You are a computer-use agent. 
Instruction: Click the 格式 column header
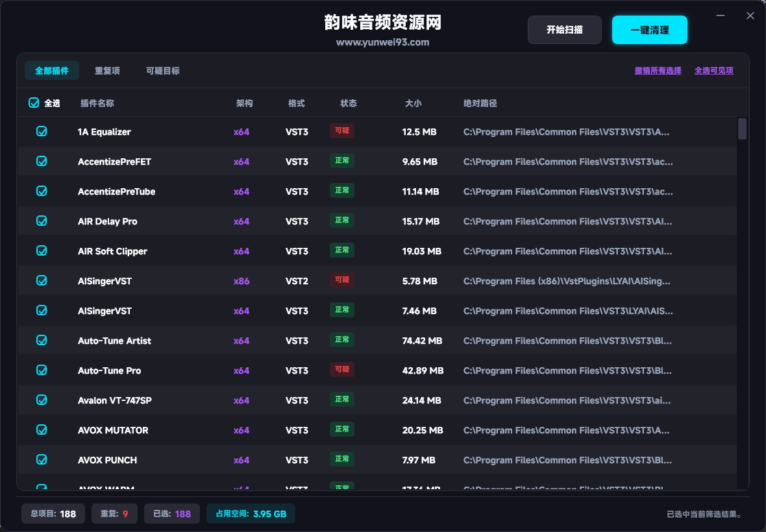tap(297, 103)
